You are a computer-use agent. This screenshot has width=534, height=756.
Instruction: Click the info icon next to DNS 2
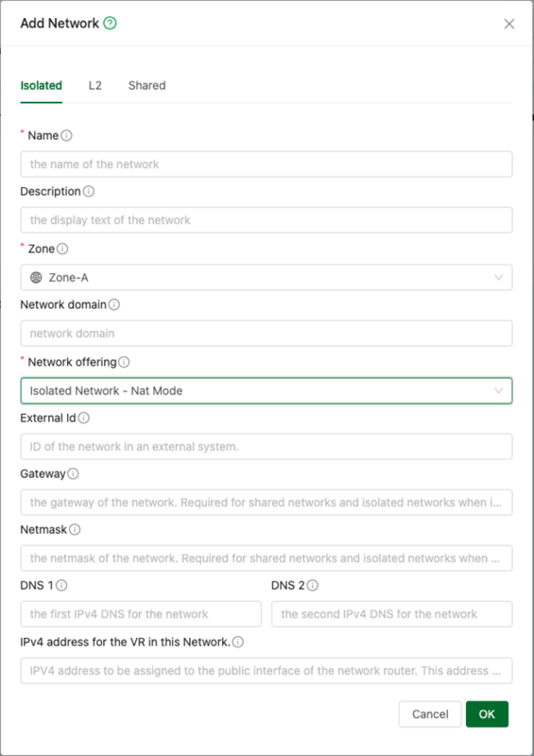coord(313,585)
